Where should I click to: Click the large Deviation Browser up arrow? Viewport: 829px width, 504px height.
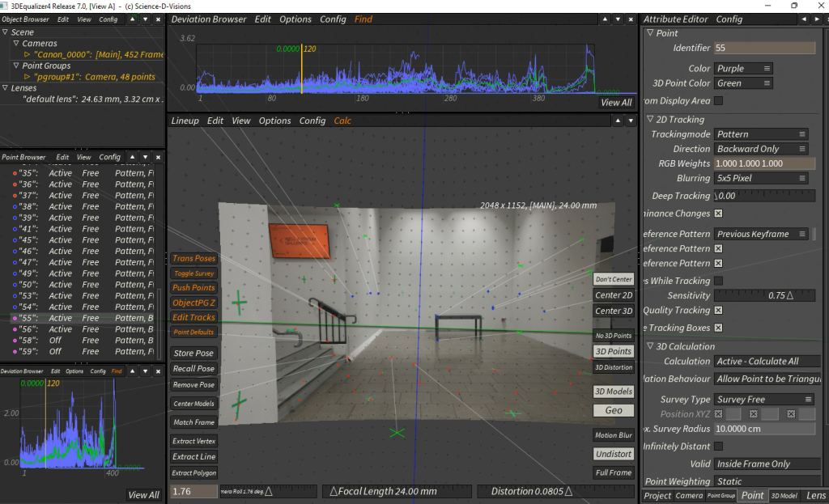coord(605,19)
